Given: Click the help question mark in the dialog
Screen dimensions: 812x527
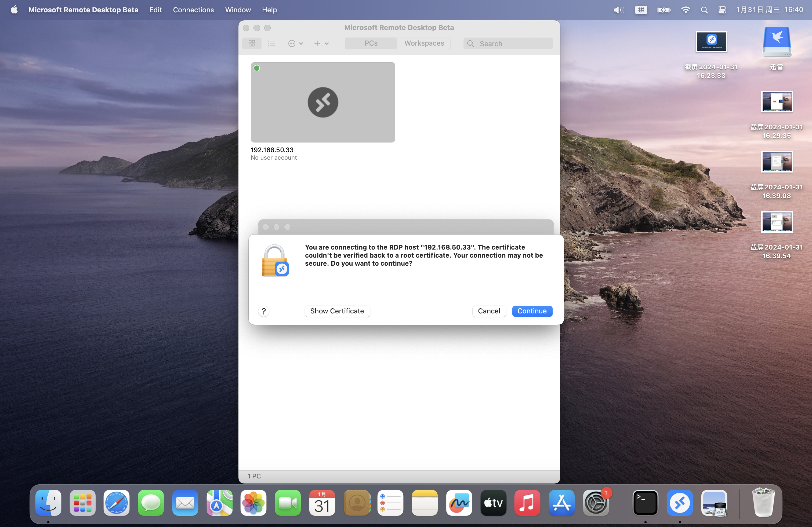Looking at the screenshot, I should 263,311.
